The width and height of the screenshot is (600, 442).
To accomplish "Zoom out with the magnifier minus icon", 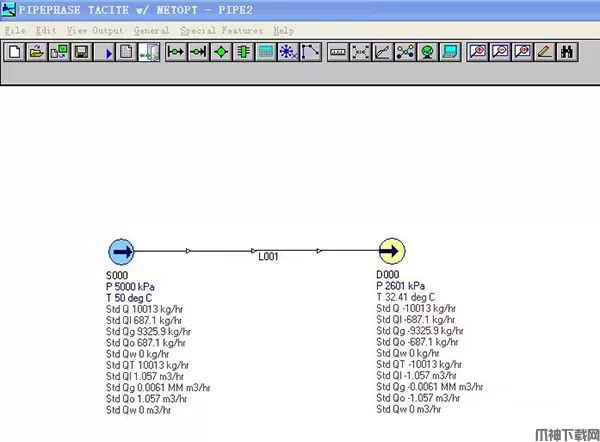I will [x=500, y=52].
